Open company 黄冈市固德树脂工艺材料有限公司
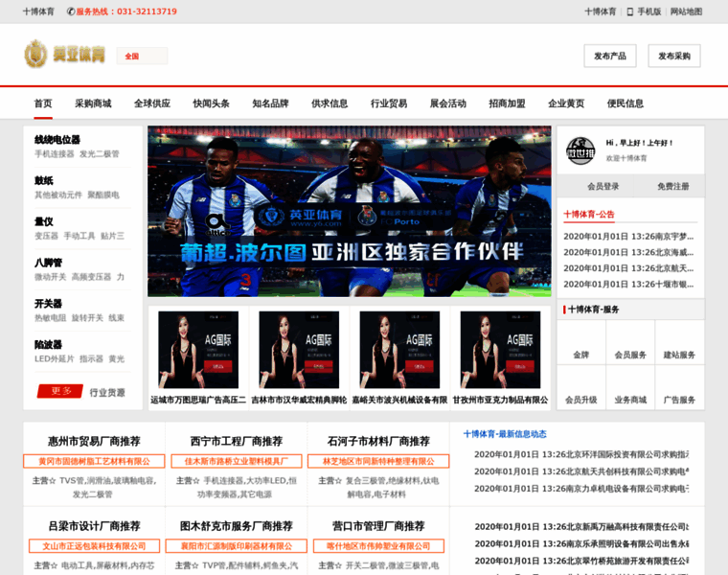Viewport: 728px width, 575px height. pyautogui.click(x=94, y=461)
